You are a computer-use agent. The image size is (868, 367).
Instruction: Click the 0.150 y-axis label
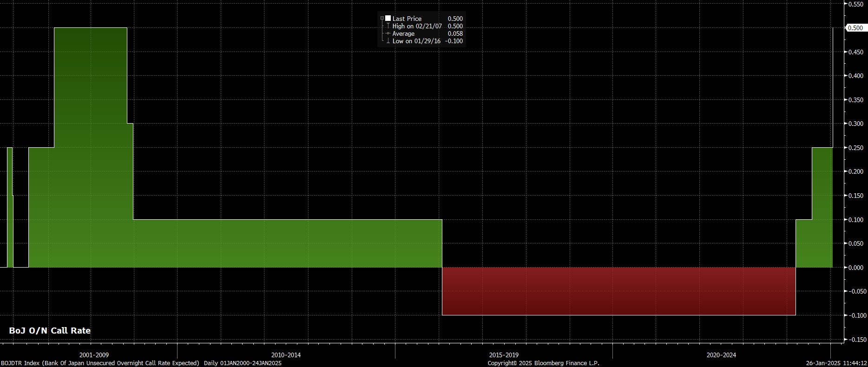pos(855,196)
